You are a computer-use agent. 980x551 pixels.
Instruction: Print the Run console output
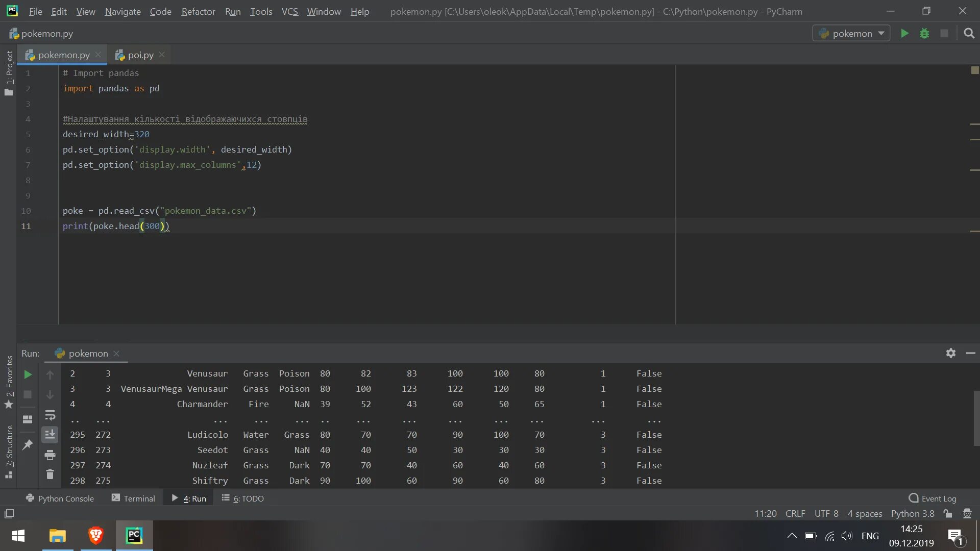pyautogui.click(x=50, y=455)
